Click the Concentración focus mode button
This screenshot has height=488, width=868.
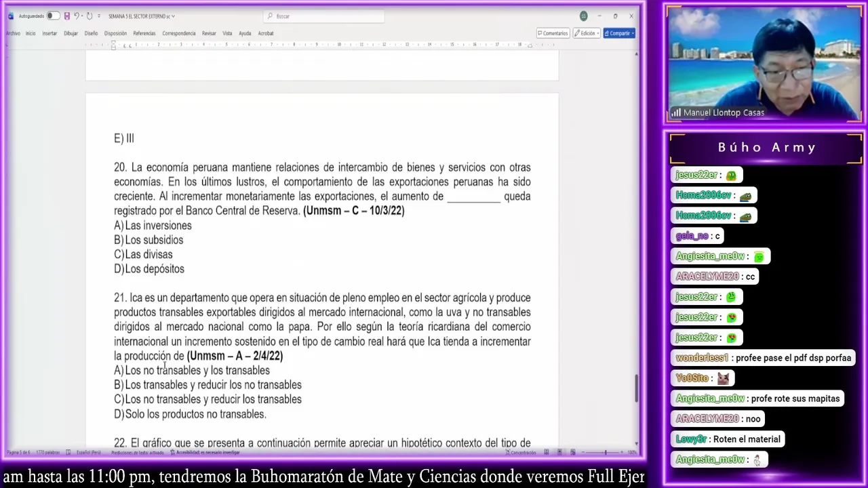pos(522,452)
